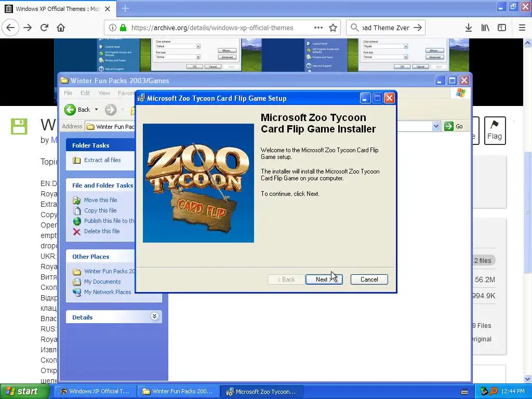Open the File menu in Explorer

(x=68, y=93)
